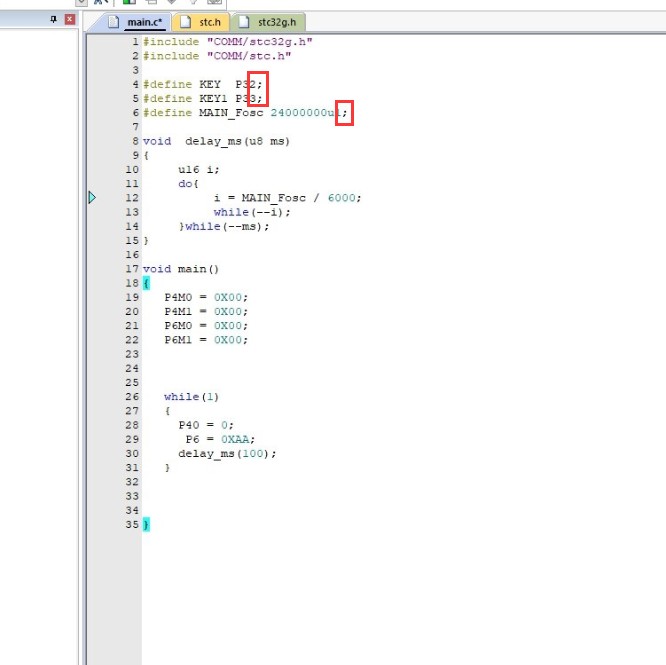Pin the left side panel

click(54, 19)
